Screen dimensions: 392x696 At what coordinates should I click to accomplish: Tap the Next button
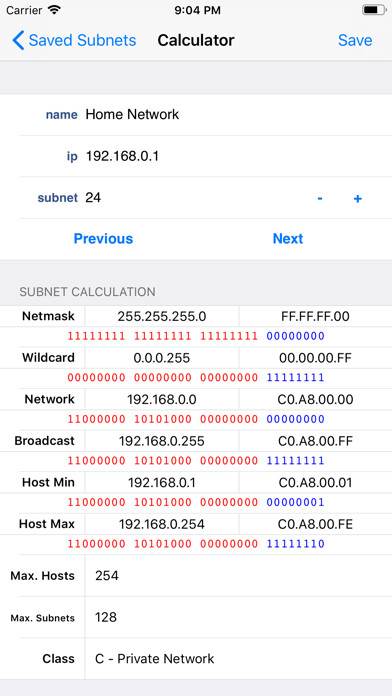(x=288, y=239)
